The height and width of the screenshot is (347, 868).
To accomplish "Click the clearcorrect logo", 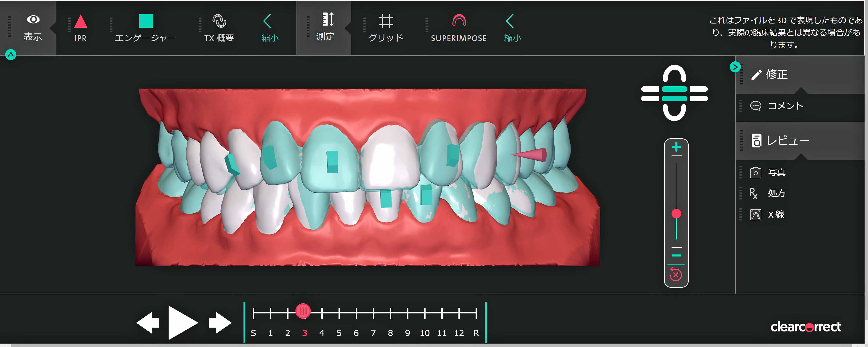I will click(x=806, y=327).
